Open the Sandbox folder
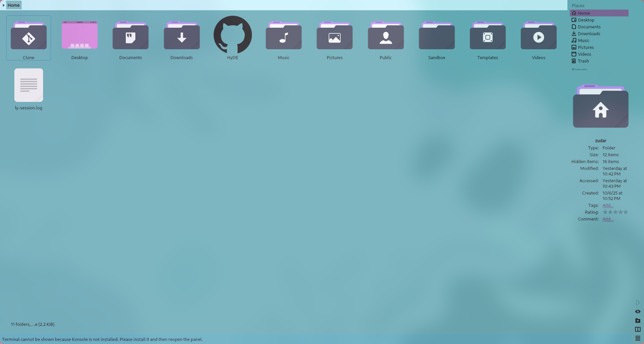Image resolution: width=644 pixels, height=344 pixels. (x=437, y=36)
